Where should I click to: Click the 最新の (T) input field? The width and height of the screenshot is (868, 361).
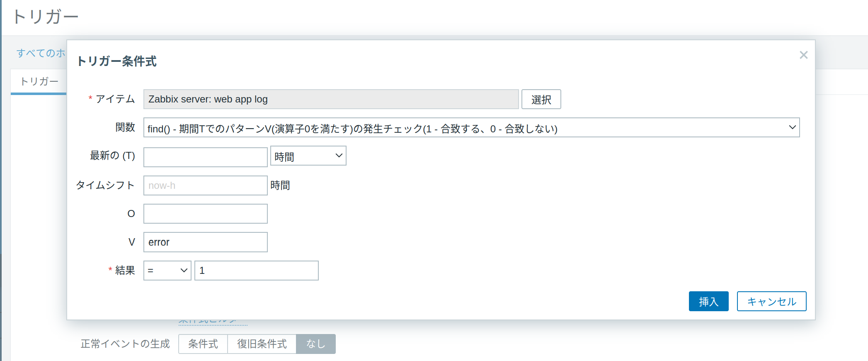tap(205, 157)
